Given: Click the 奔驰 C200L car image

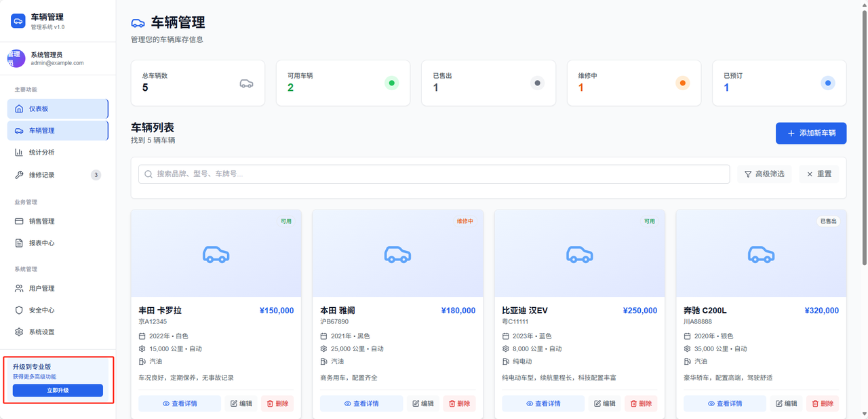Looking at the screenshot, I should coord(761,254).
